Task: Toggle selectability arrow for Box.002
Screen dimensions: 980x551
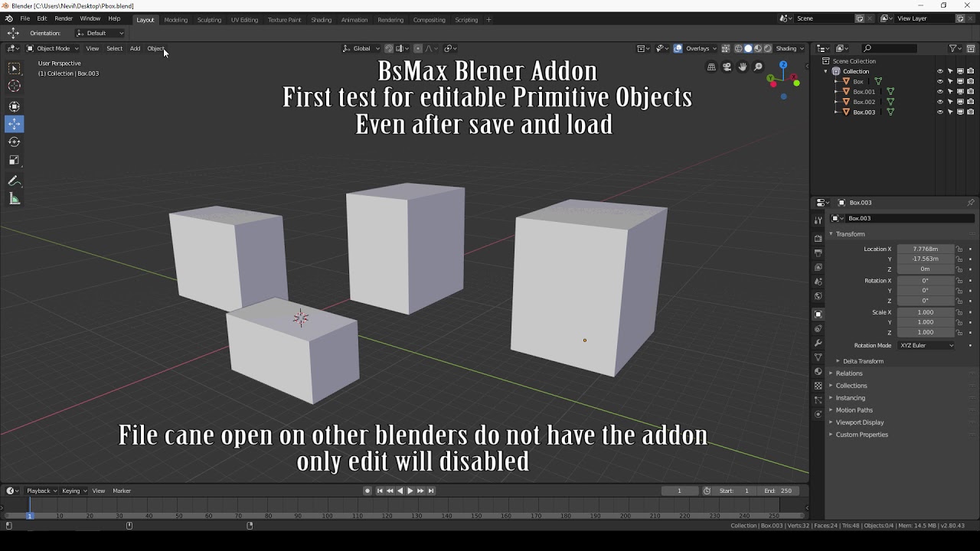Action: pyautogui.click(x=950, y=102)
